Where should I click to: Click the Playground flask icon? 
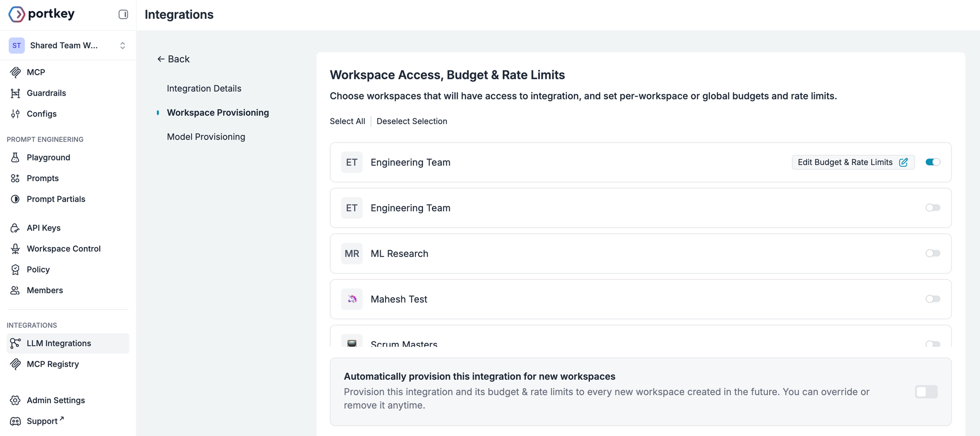(x=15, y=157)
